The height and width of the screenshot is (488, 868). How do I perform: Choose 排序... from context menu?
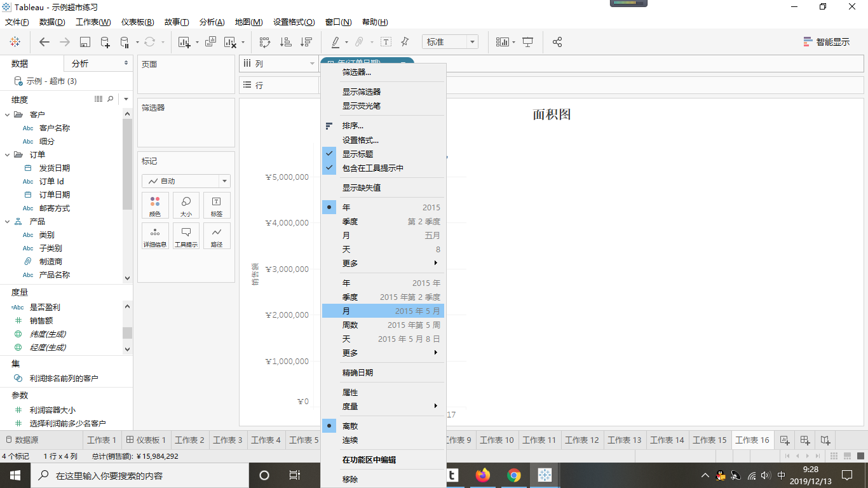coord(383,125)
